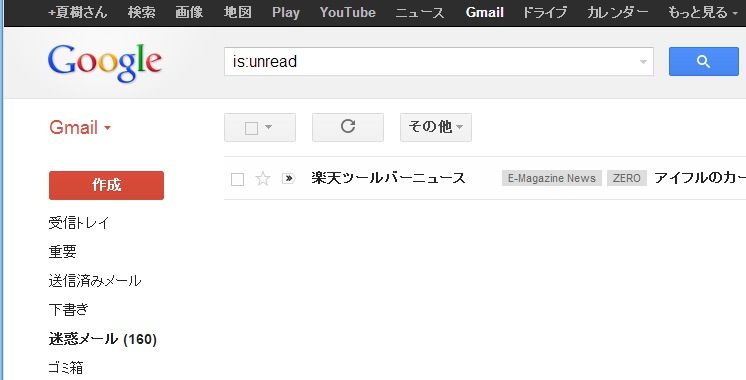This screenshot has width=746, height=380.
Task: Open Play in the top bar
Action: coord(285,12)
